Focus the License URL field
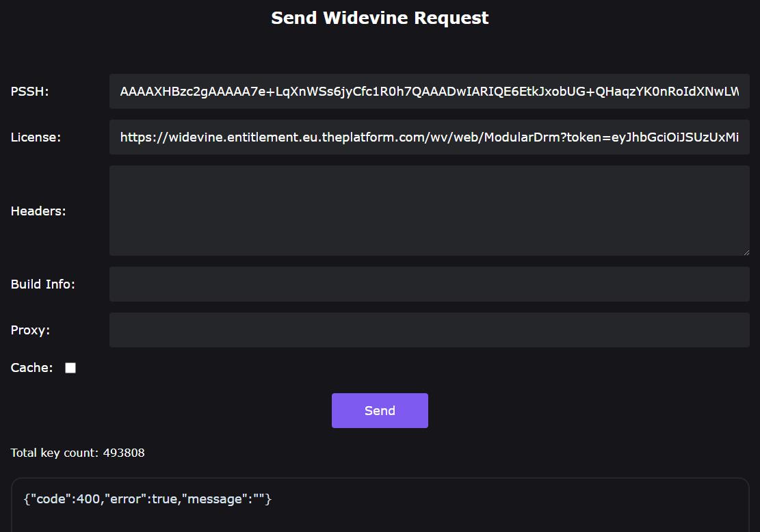This screenshot has width=760, height=532. (x=429, y=137)
